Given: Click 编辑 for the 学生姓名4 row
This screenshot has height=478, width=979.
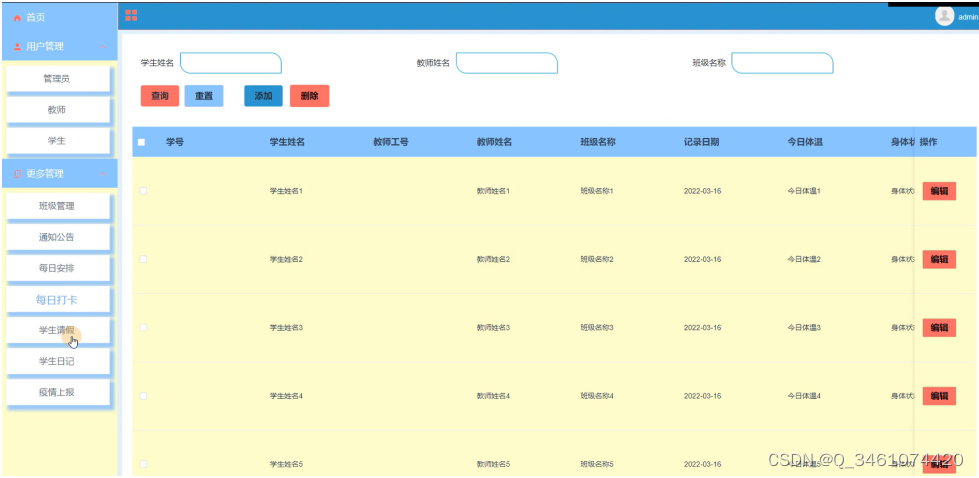Looking at the screenshot, I should coord(939,396).
